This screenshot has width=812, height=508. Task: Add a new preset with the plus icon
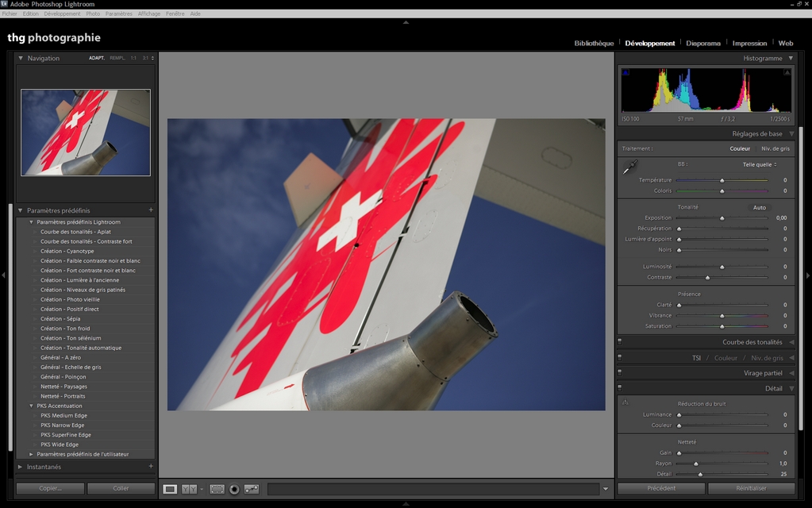click(x=151, y=210)
